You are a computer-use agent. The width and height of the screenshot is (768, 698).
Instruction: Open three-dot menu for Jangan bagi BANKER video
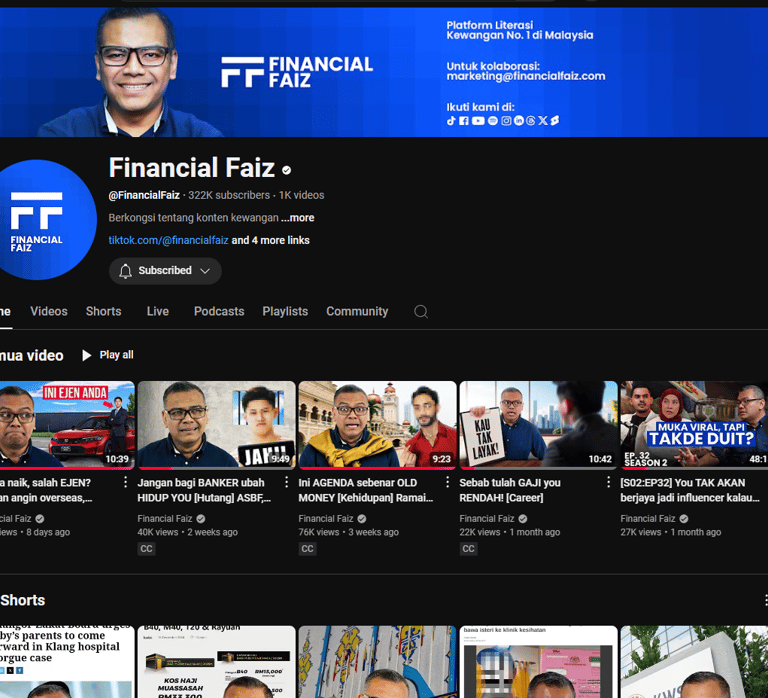pos(287,482)
